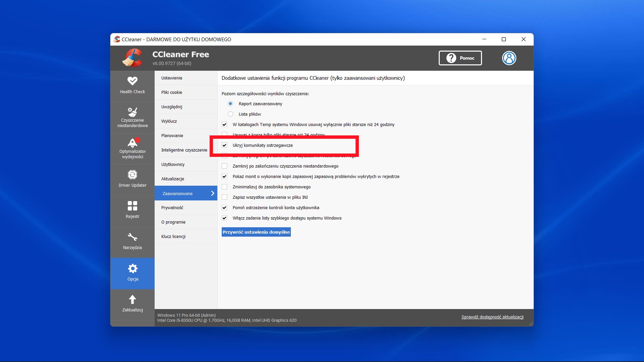
Task: Disable Pomiń ostrzeżenie kontroli konta użytkownika
Action: point(224,207)
